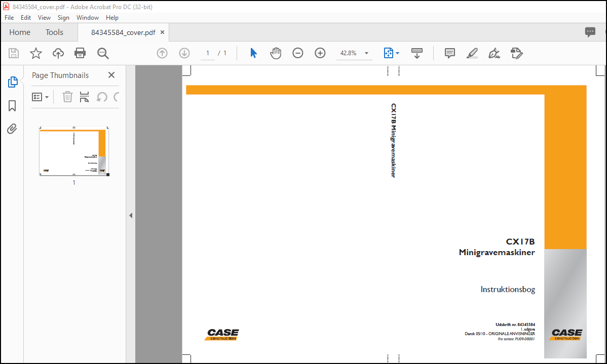Click the zoom percentage field 42.8%

349,53
